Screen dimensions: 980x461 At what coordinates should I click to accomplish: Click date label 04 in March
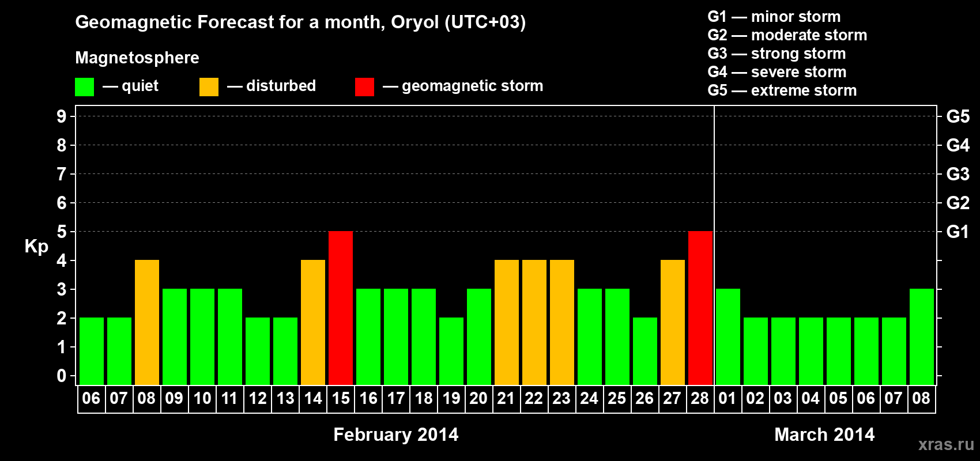(x=811, y=399)
